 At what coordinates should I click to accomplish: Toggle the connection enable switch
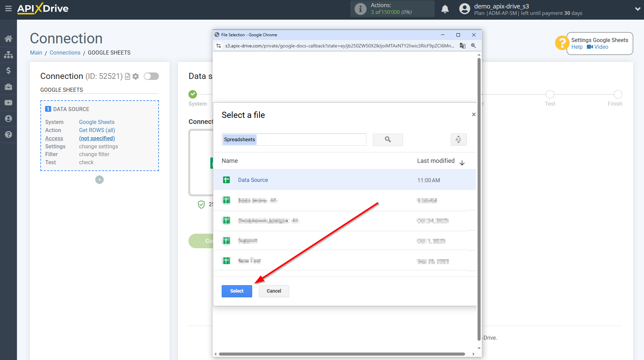(151, 76)
